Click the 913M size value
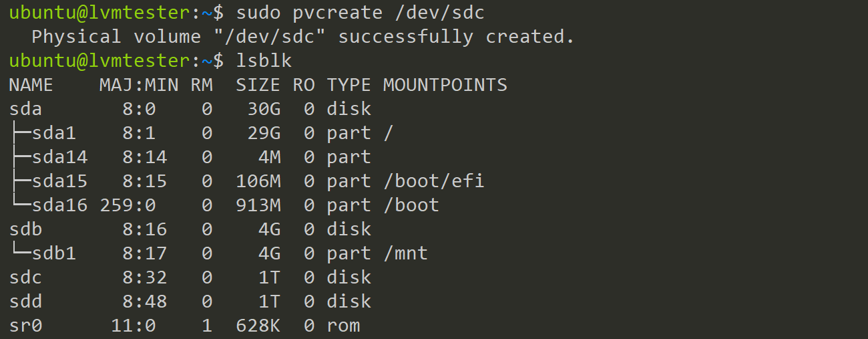 [258, 205]
